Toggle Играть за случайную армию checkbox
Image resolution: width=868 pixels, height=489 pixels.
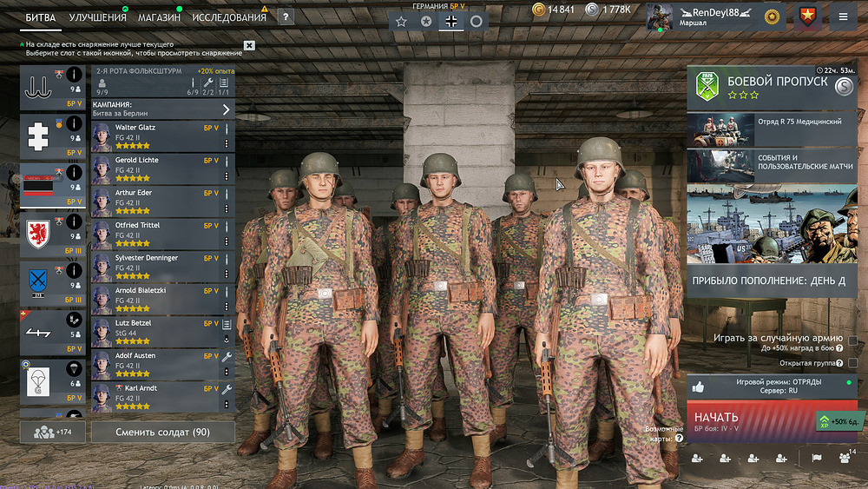(x=852, y=340)
